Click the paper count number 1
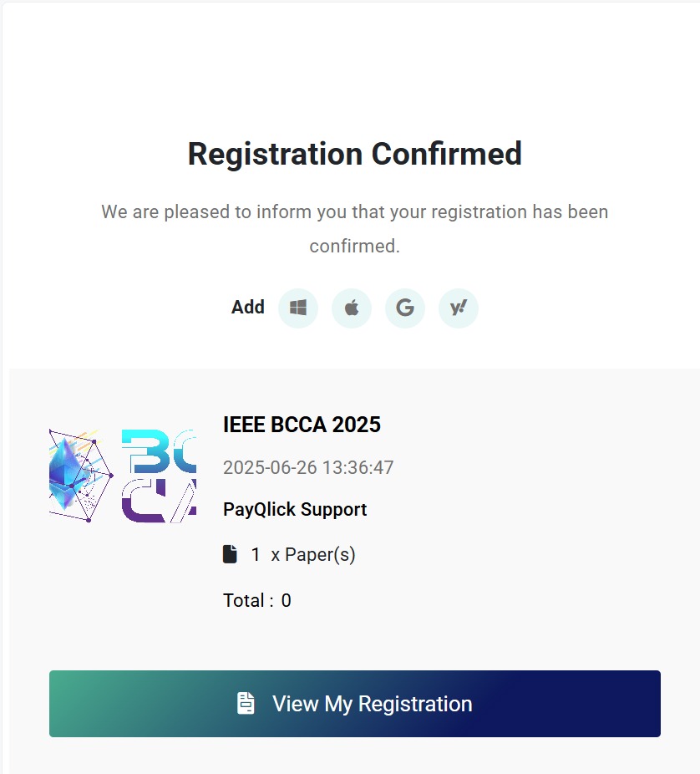Viewport: 700px width, 774px height. (x=256, y=554)
